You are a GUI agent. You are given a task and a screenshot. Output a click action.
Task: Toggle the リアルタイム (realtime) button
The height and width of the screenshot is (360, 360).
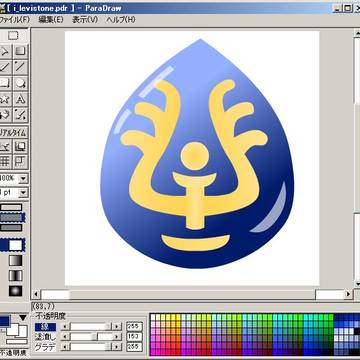click(13, 132)
